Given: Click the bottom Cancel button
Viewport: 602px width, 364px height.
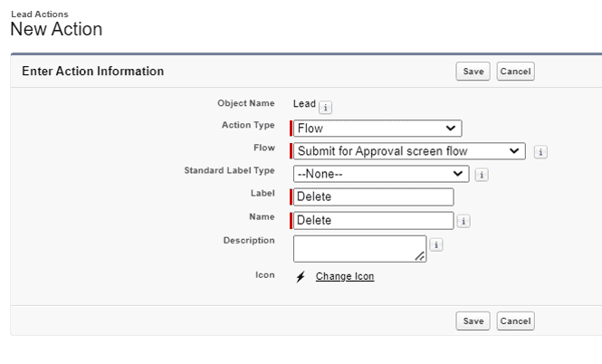Looking at the screenshot, I should (x=515, y=321).
